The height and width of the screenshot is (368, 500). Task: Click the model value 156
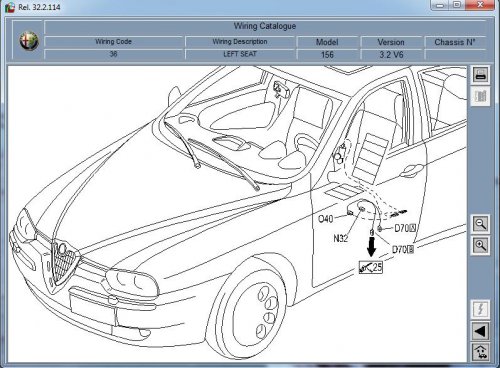coord(327,54)
